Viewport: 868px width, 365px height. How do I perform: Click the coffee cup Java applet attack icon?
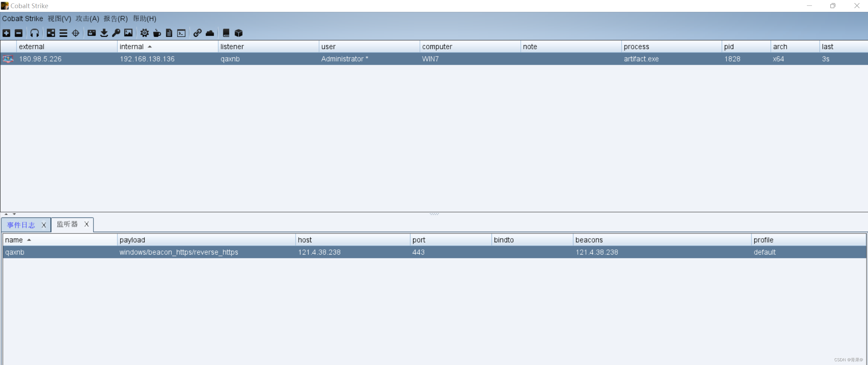[157, 33]
